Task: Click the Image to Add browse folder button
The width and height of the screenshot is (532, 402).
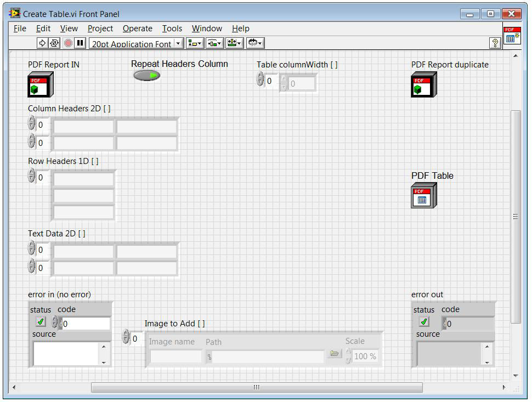Action: click(x=335, y=354)
